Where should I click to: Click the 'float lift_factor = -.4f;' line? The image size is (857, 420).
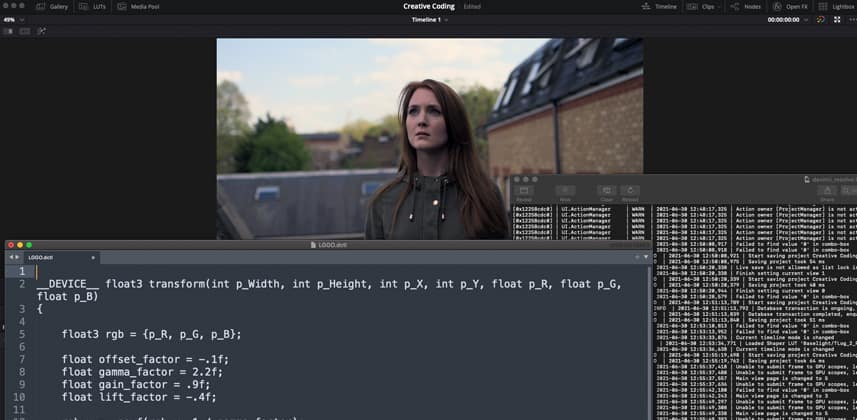click(139, 397)
